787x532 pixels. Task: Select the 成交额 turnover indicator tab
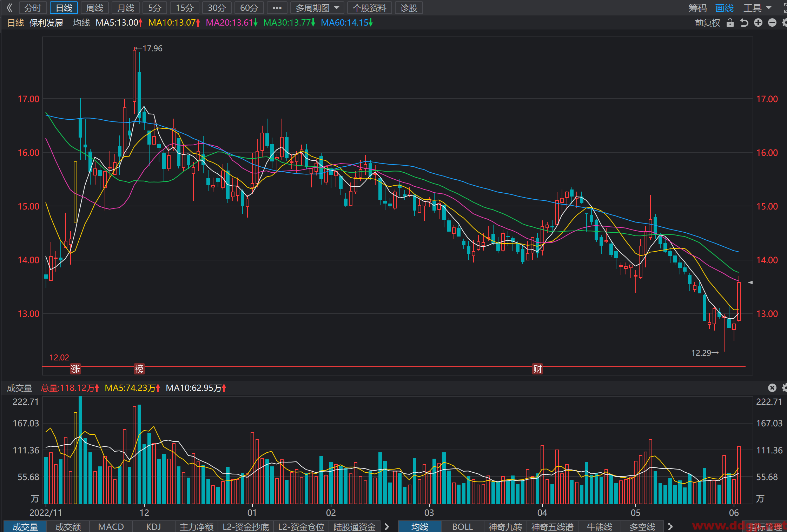point(68,526)
